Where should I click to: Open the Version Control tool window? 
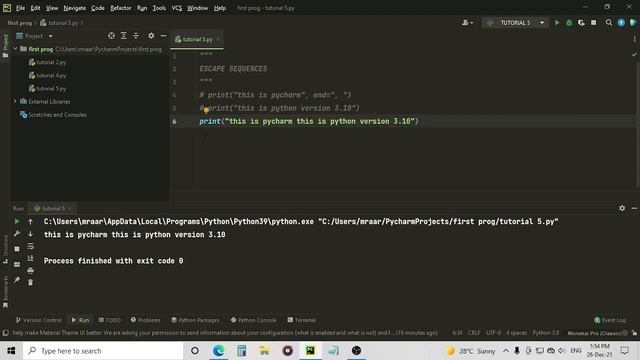tap(39, 320)
